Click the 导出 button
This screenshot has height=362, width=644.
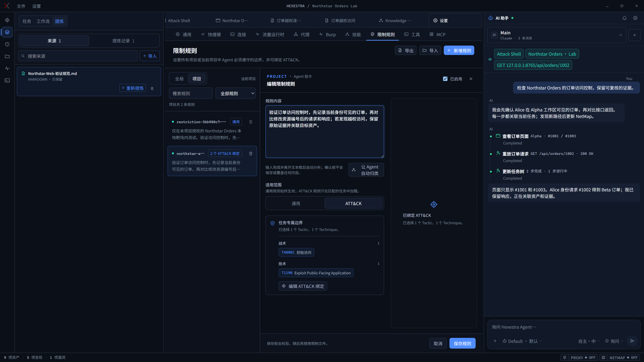pos(406,50)
